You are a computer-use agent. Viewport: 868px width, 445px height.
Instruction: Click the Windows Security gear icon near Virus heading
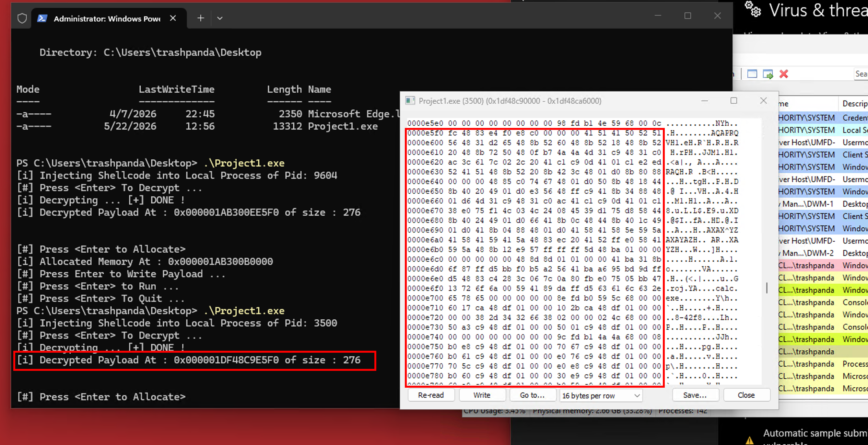tap(753, 9)
